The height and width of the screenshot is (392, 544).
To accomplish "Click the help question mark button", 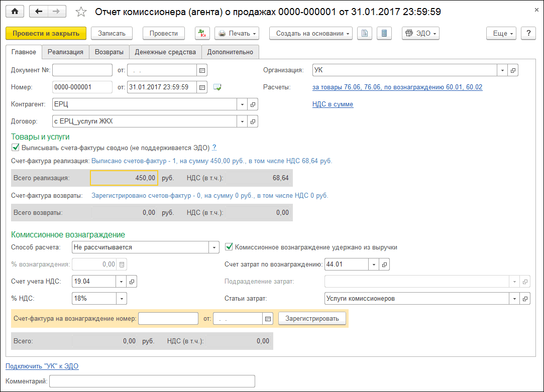I will (x=528, y=34).
